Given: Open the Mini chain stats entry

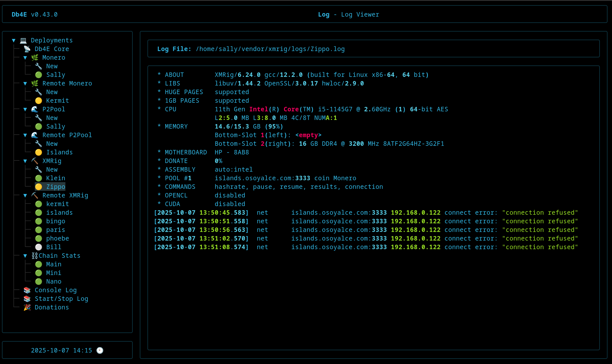Looking at the screenshot, I should tap(54, 273).
